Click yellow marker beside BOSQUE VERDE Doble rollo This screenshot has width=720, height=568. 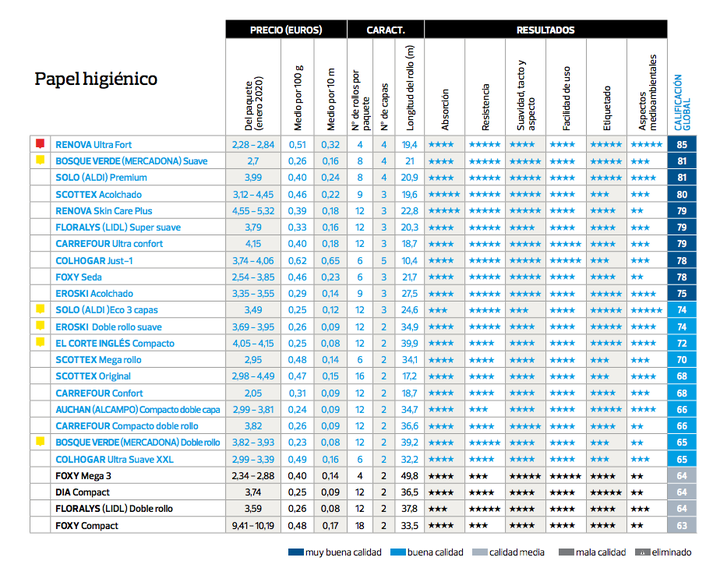coord(40,442)
